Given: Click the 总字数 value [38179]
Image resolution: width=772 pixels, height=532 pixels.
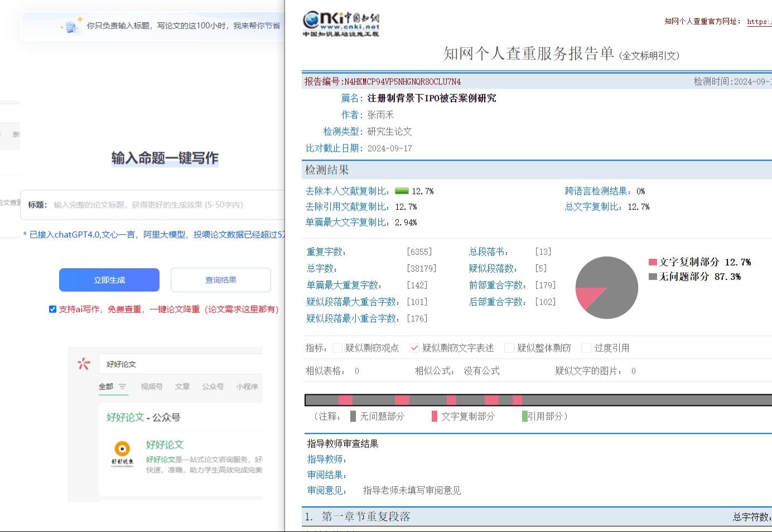Looking at the screenshot, I should 422,268.
